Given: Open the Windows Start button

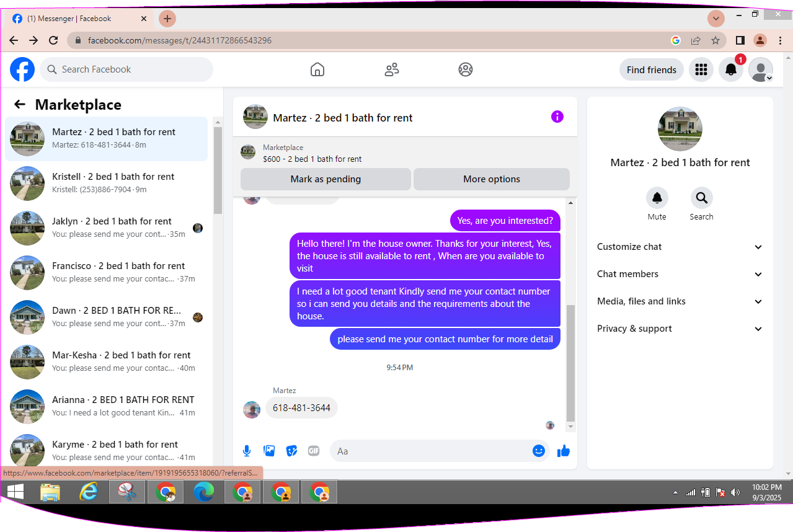Looking at the screenshot, I should pos(16,492).
